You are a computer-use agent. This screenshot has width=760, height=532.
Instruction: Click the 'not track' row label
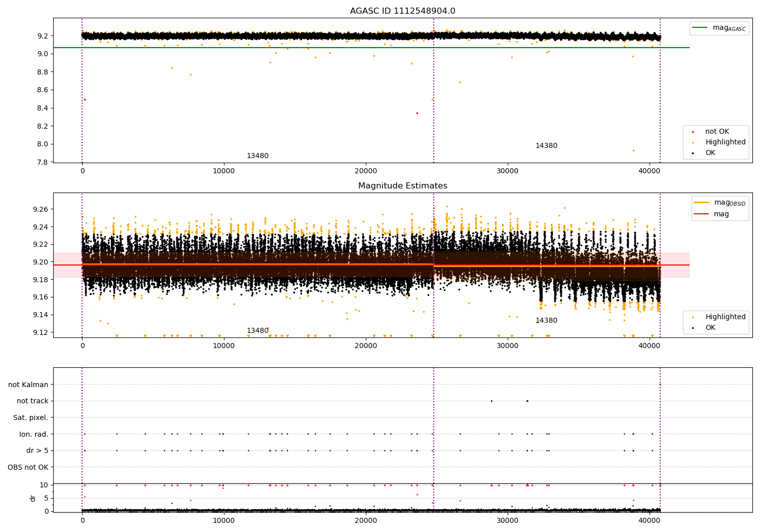32,401
